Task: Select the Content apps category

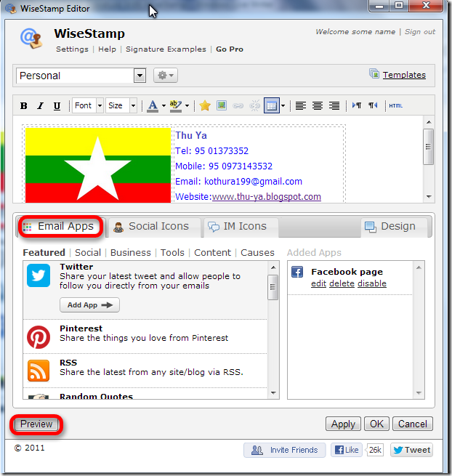Action: (212, 253)
